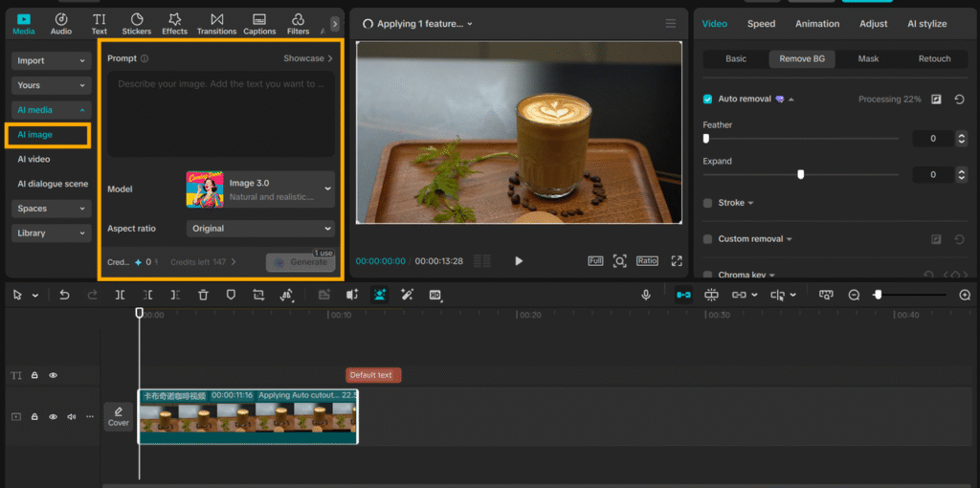This screenshot has height=488, width=980.
Task: Select AI video in sidebar
Action: [33, 160]
